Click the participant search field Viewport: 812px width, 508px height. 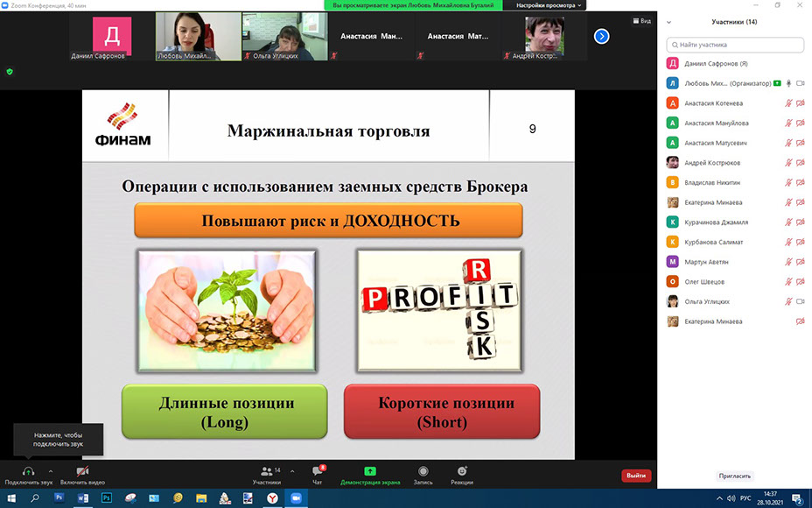point(735,45)
